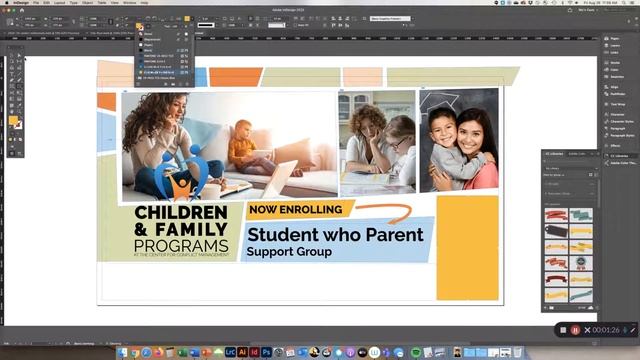Select the seal badge library thumbnail
Image resolution: width=640 pixels, height=360 pixels.
[x=581, y=263]
